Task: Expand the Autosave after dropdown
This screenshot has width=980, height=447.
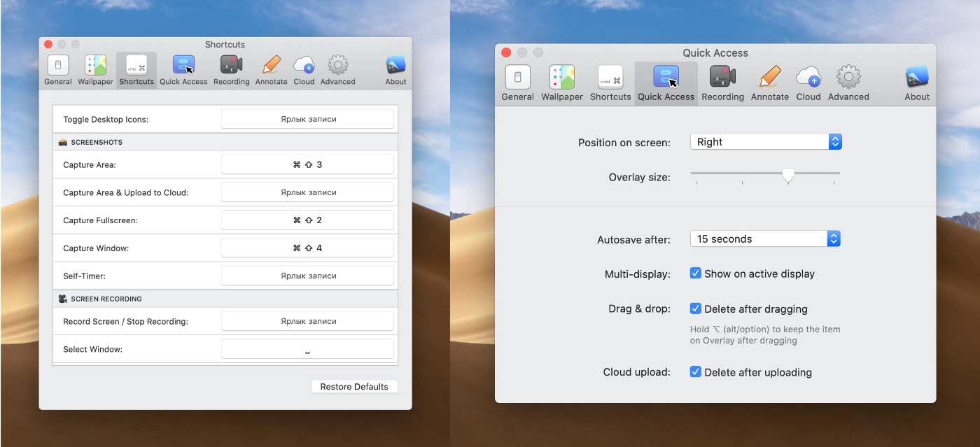Action: coord(765,239)
